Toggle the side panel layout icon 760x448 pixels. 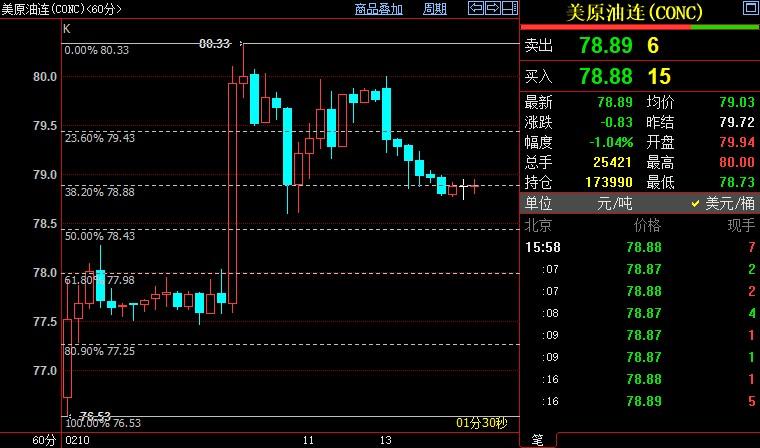tap(508, 9)
